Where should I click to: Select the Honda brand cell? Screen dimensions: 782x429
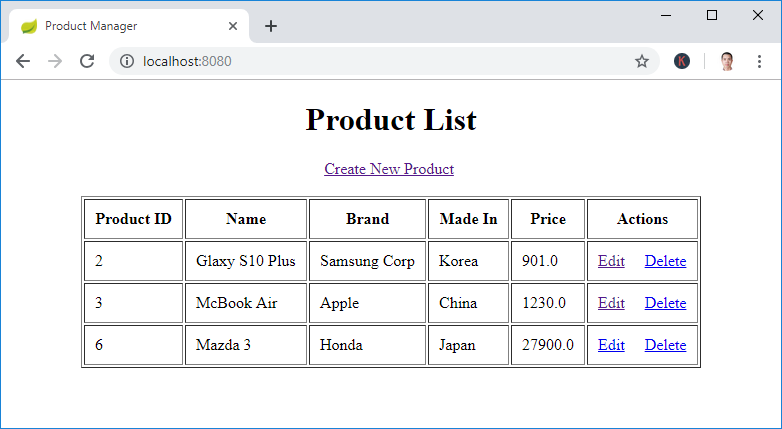click(x=368, y=345)
